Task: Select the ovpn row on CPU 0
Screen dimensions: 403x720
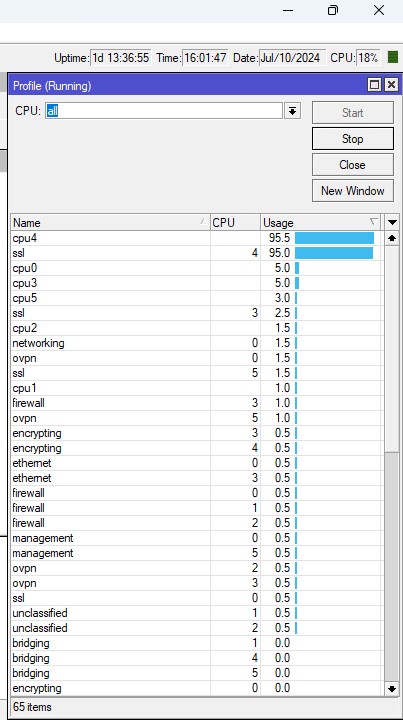Action: pos(196,358)
